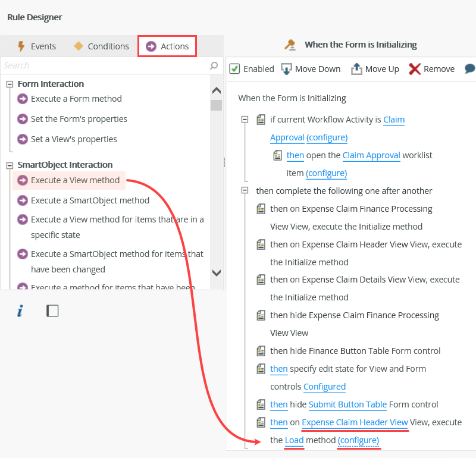Screen dimensions: 476x458
Task: Click the info icon below the action list
Action: click(20, 310)
